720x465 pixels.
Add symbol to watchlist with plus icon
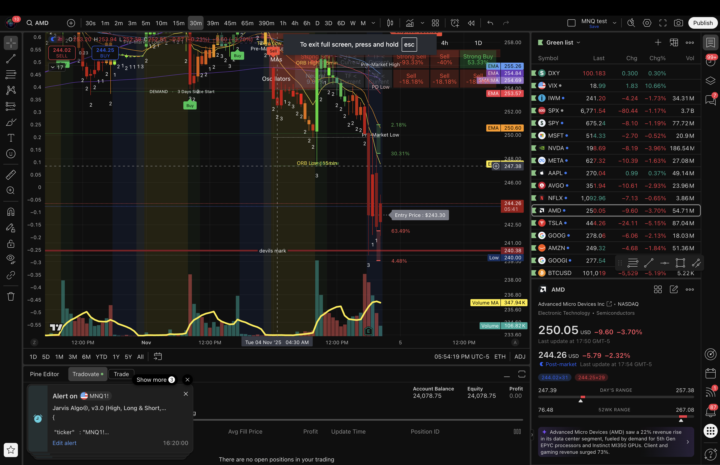click(x=658, y=42)
